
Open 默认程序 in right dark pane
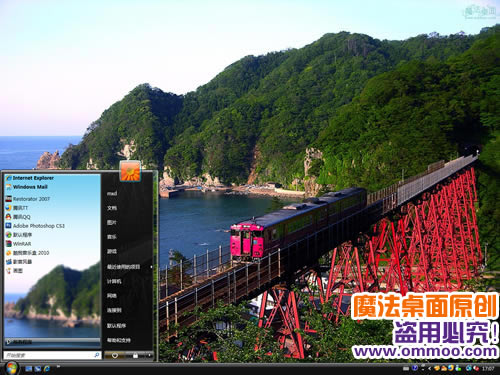pyautogui.click(x=116, y=326)
